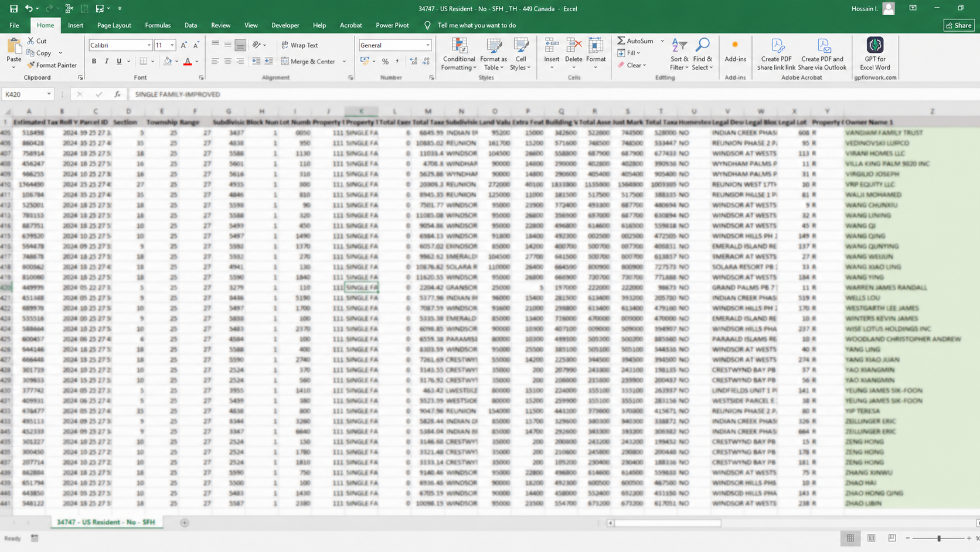980x552 pixels.
Task: Open the Add-ins button
Action: [x=735, y=51]
